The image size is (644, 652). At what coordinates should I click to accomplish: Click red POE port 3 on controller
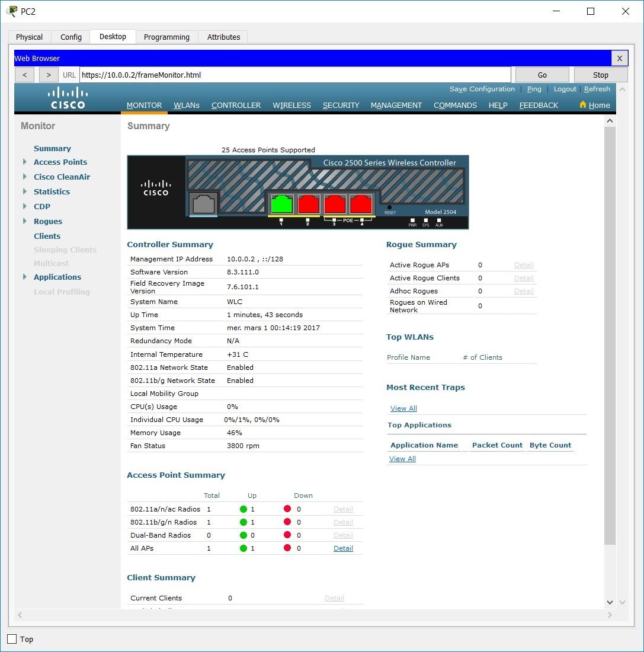click(335, 204)
